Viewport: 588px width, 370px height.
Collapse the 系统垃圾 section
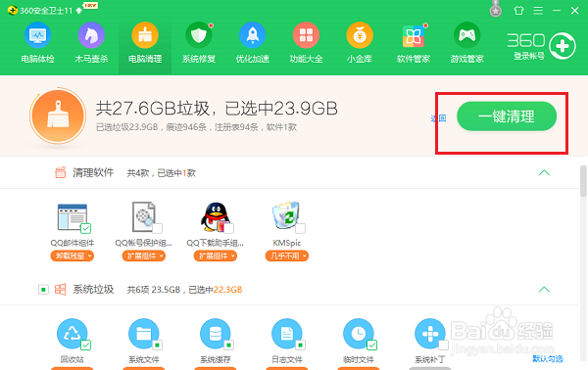[x=544, y=290]
